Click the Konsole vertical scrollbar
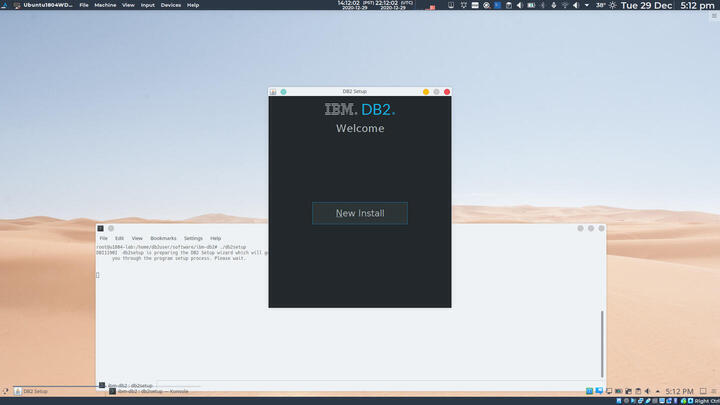Viewport: 720px width, 405px height. point(602,343)
